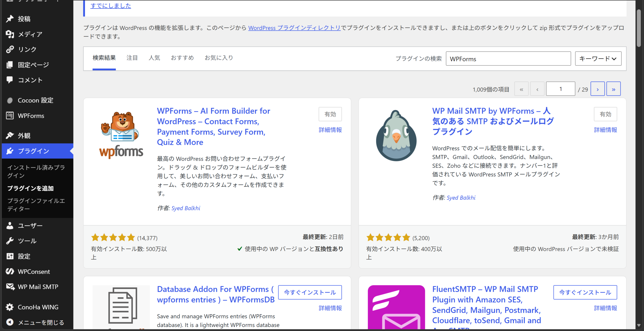Click the WP Mail SMTP pigeon thumbnail
644x331 pixels.
click(x=396, y=136)
